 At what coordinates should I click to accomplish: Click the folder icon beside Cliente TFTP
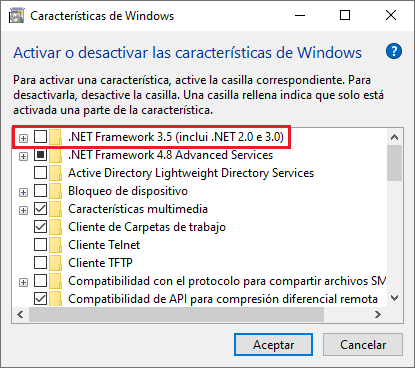coord(55,263)
